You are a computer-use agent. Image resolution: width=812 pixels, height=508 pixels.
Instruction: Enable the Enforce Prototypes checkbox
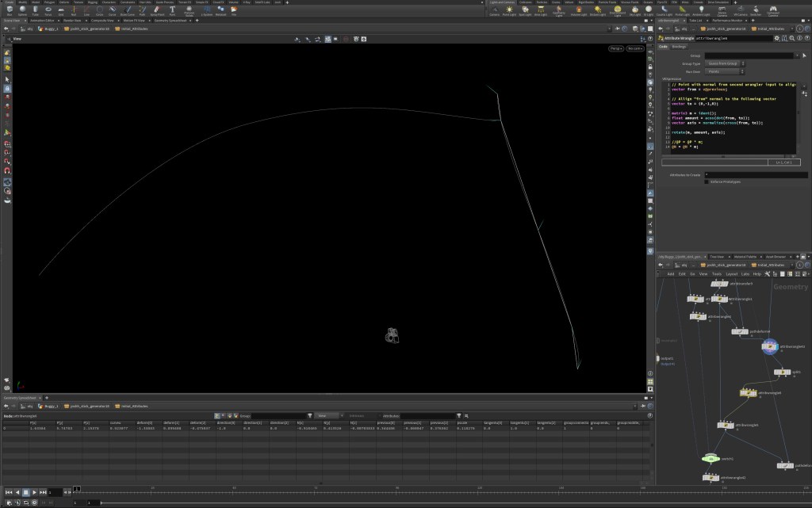pyautogui.click(x=707, y=181)
